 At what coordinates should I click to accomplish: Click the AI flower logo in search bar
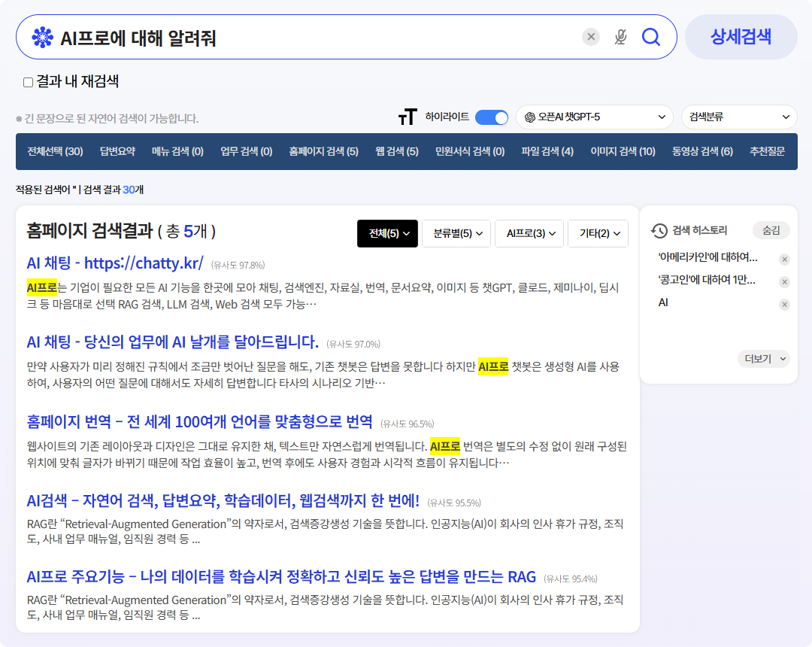(x=43, y=37)
